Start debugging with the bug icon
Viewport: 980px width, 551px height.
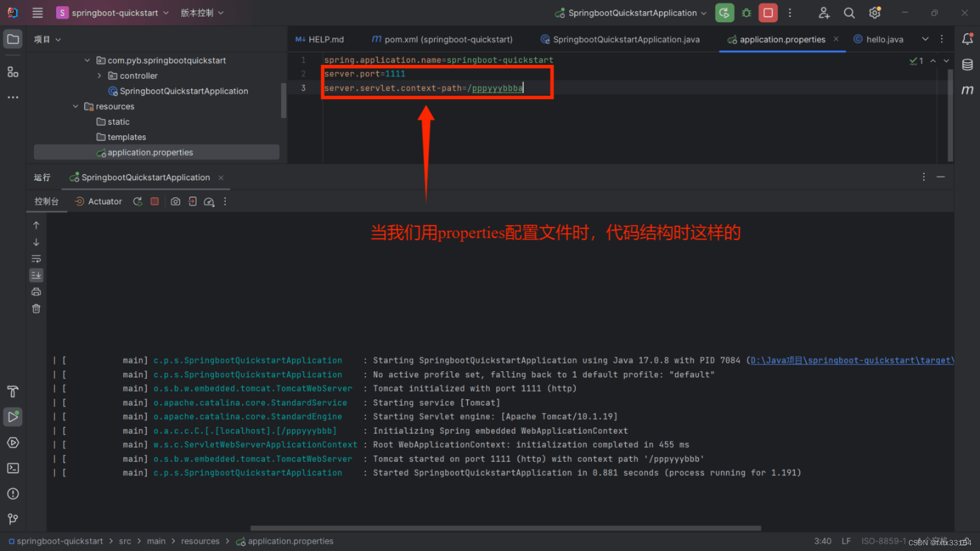tap(746, 13)
